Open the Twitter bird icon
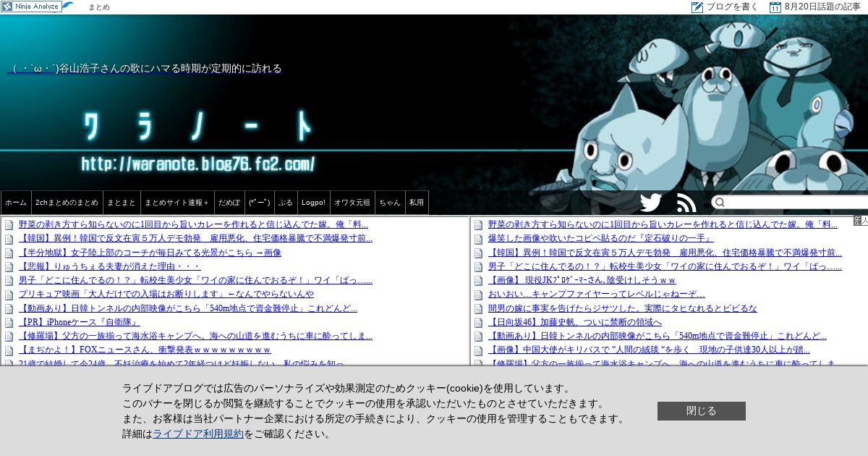 651,203
